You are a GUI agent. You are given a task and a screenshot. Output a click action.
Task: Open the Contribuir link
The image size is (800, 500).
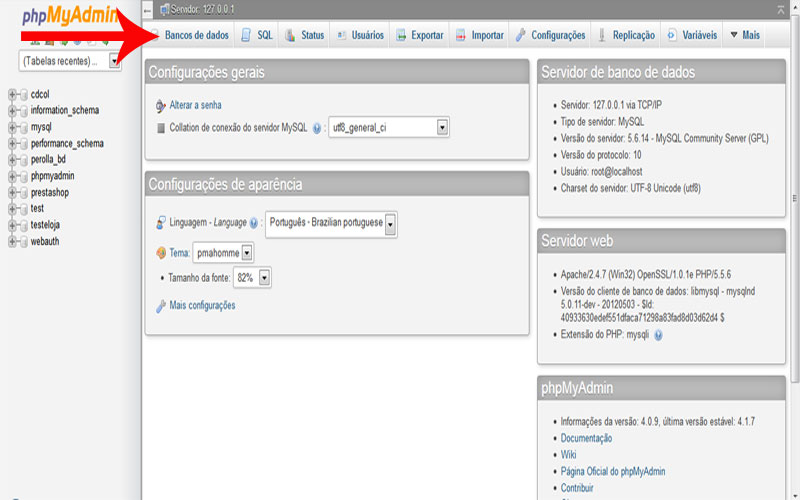pos(577,488)
